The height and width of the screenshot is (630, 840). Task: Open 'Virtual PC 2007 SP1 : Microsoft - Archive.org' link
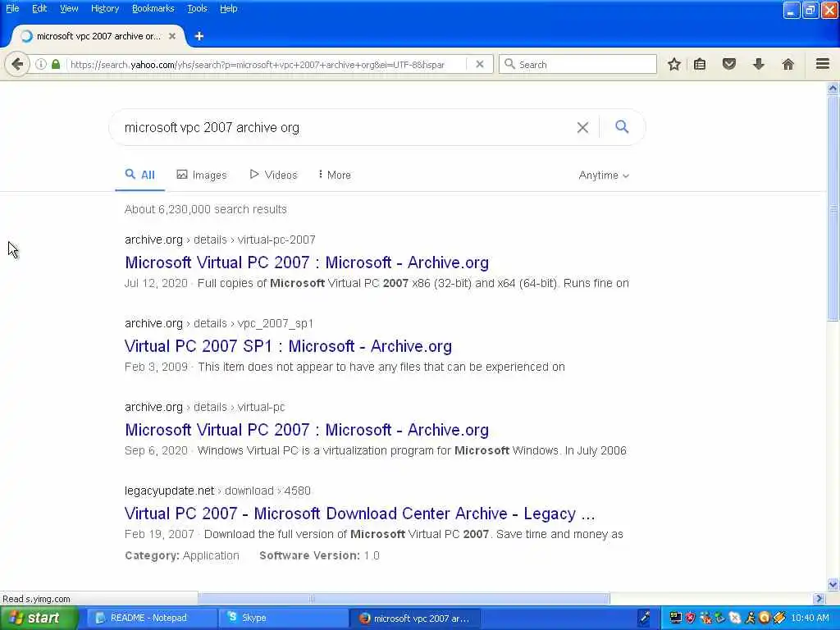[x=288, y=346]
